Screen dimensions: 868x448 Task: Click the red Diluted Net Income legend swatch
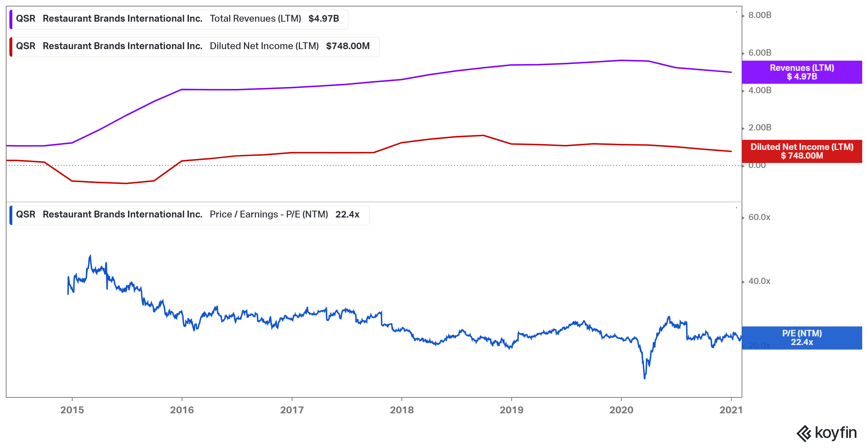click(11, 47)
